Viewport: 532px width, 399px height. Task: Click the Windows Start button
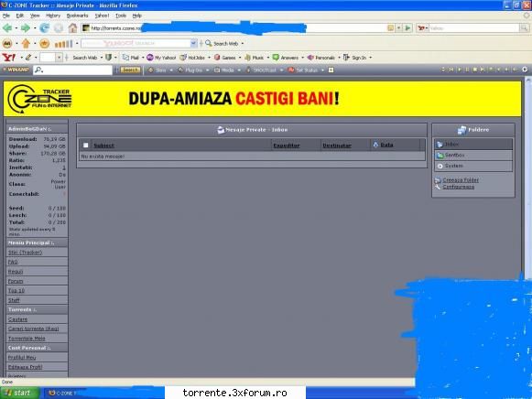tap(19, 394)
